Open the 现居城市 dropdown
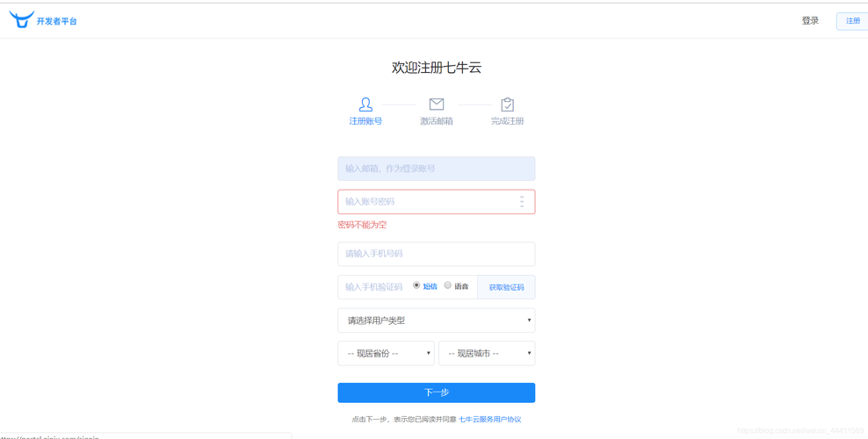This screenshot has height=439, width=868. tap(487, 353)
